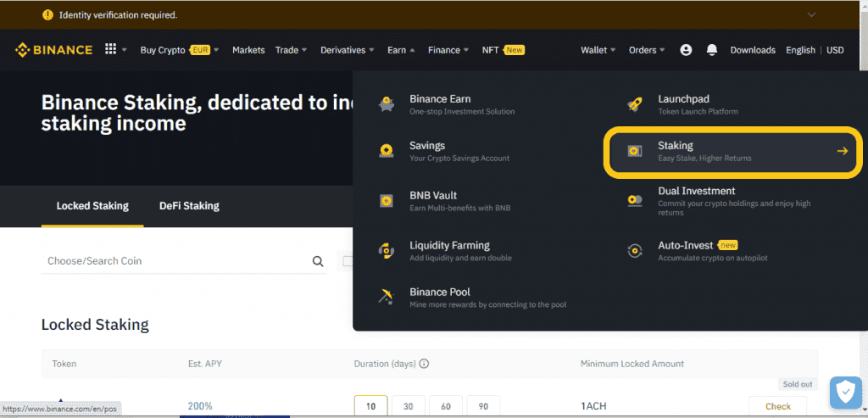Select the 60 days duration
The image size is (868, 418).
(x=446, y=406)
